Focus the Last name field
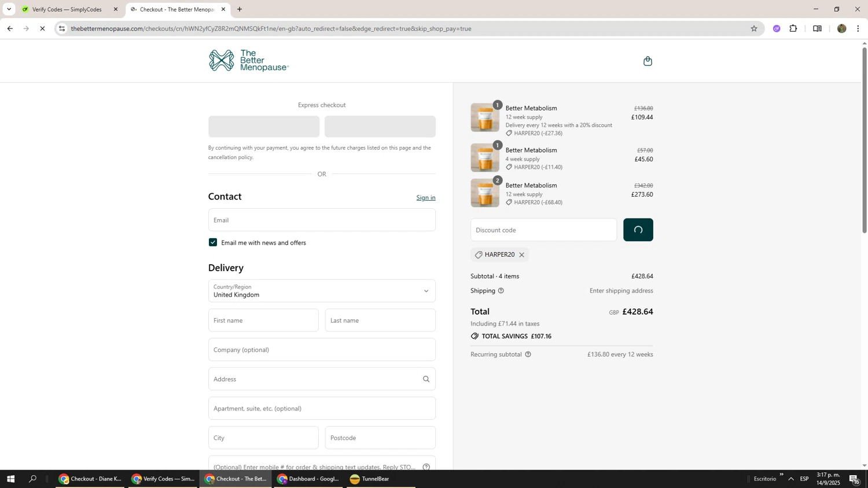The width and height of the screenshot is (868, 488). (x=380, y=320)
